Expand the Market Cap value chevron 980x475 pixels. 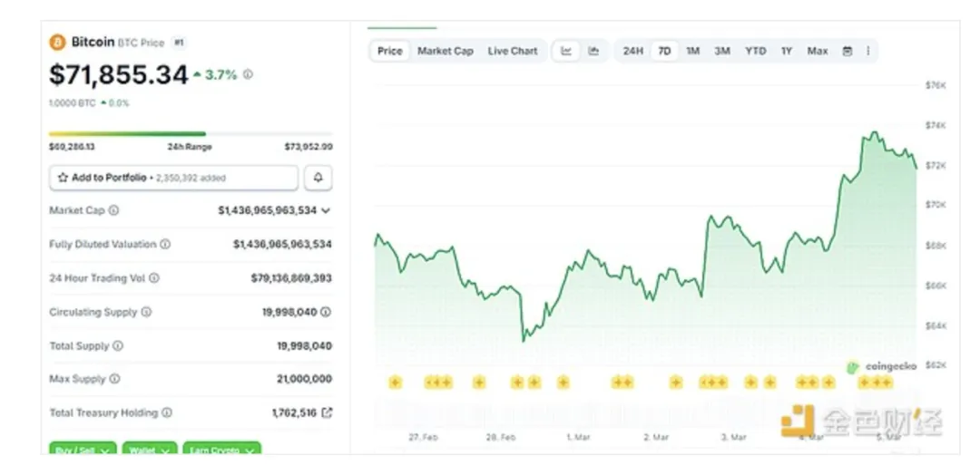point(326,210)
